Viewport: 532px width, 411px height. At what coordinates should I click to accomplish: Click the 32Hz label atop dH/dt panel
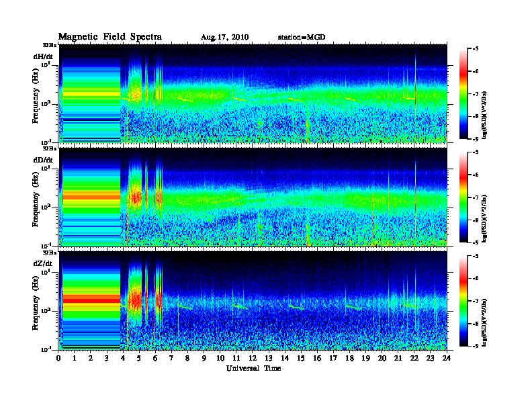click(49, 44)
